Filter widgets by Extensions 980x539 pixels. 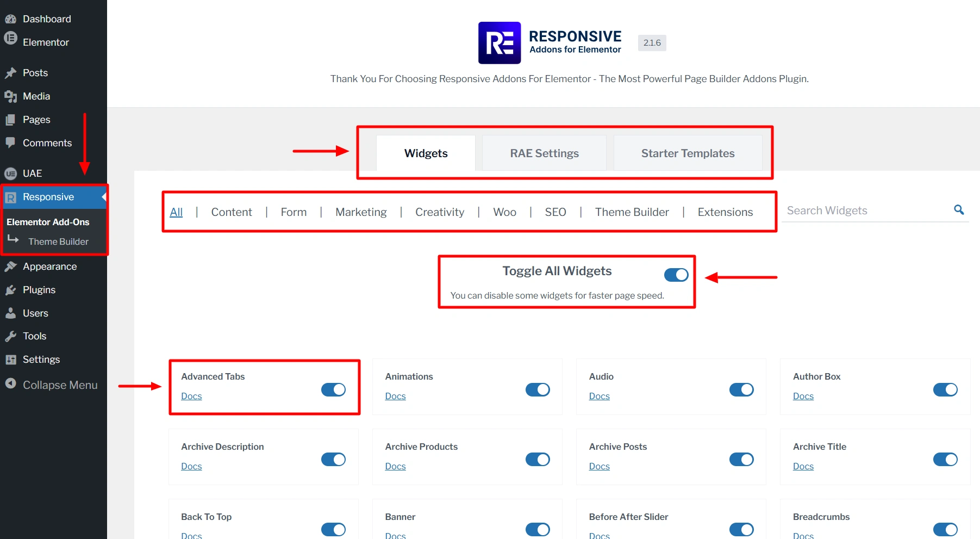(725, 212)
